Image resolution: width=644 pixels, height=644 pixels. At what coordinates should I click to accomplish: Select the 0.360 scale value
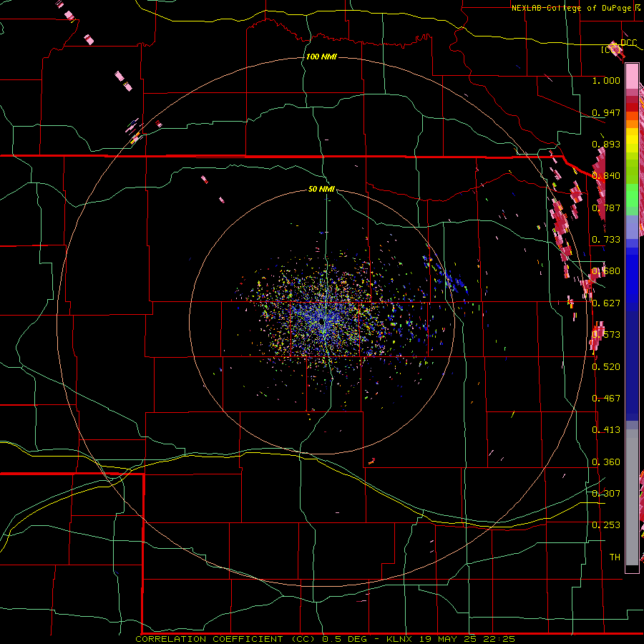pyautogui.click(x=606, y=462)
